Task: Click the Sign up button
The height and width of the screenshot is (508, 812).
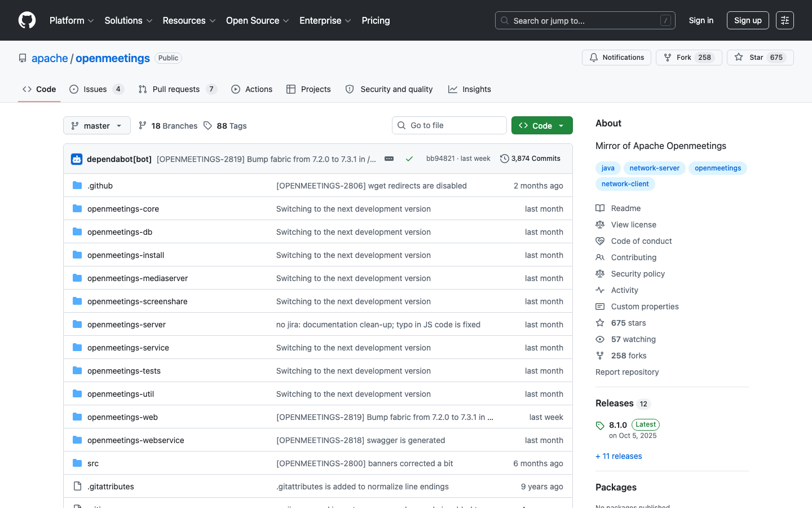Action: pos(748,20)
